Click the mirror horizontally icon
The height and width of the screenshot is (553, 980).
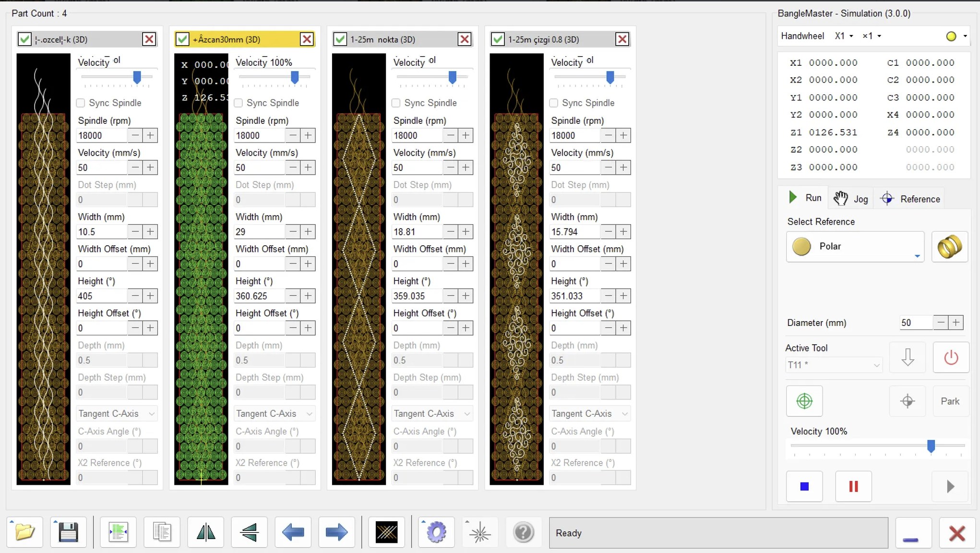click(206, 532)
